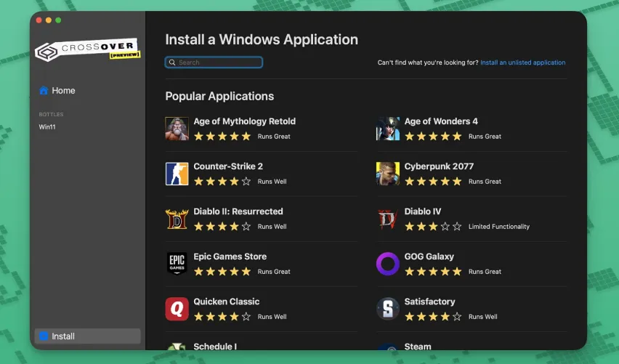Maximize the window with green button
Image resolution: width=619 pixels, height=364 pixels.
pyautogui.click(x=58, y=20)
